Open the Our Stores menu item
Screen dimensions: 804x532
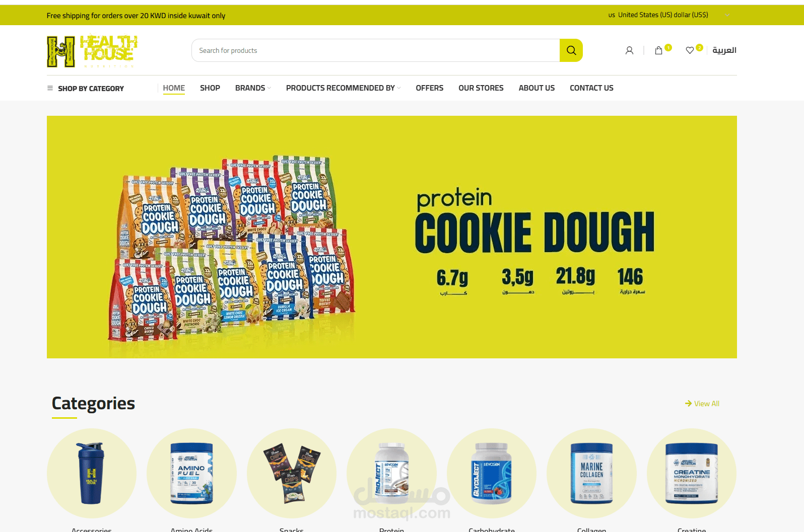pos(481,88)
